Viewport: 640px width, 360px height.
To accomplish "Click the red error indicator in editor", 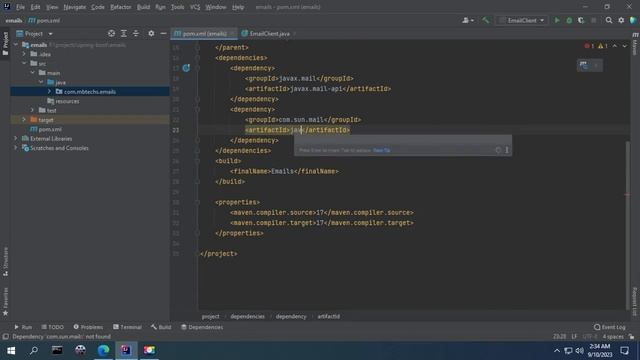I will (589, 46).
